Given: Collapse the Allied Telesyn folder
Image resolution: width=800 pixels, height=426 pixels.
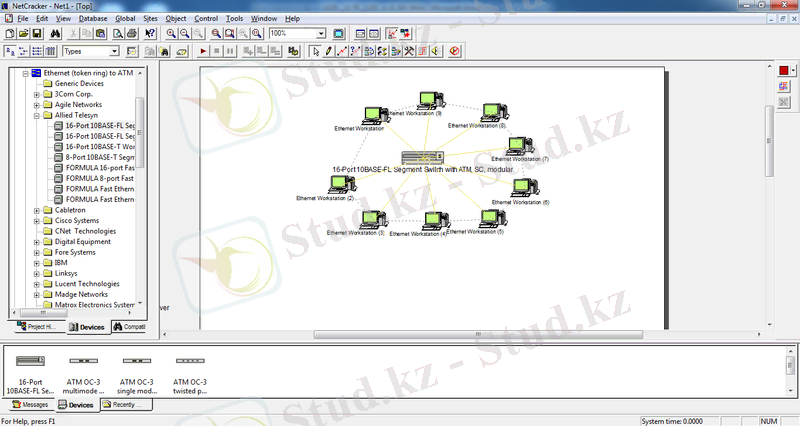Looking at the screenshot, I should pyautogui.click(x=37, y=116).
